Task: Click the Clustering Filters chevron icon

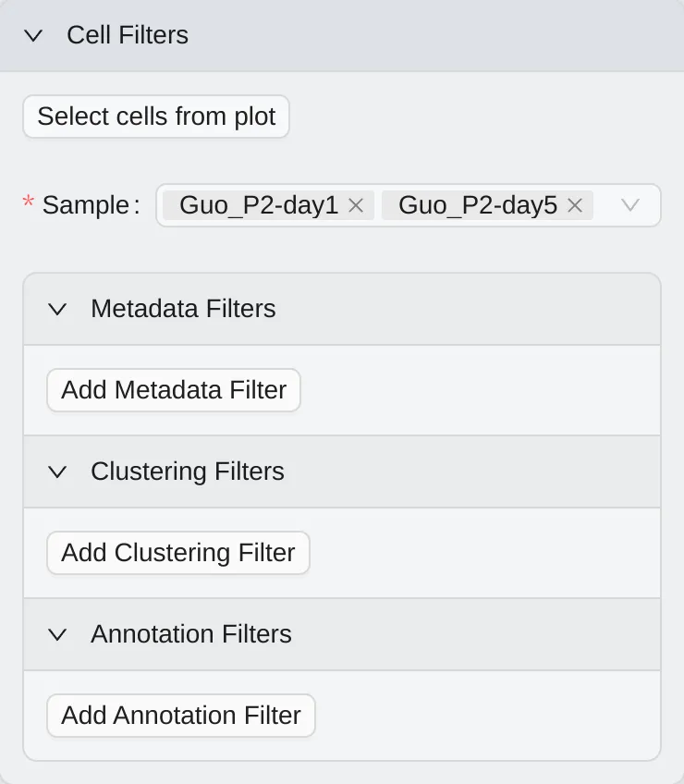Action: coord(57,472)
